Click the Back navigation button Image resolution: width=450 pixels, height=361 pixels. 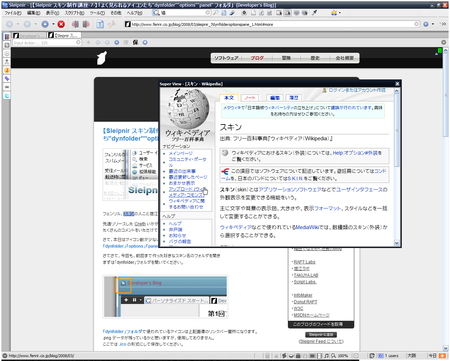10,24
